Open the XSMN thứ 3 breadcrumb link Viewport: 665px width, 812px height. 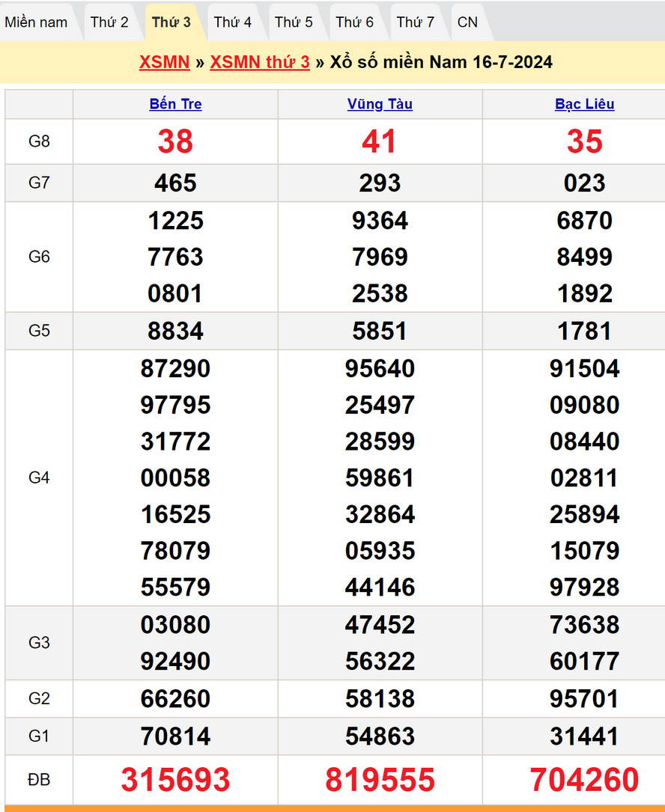tap(259, 62)
